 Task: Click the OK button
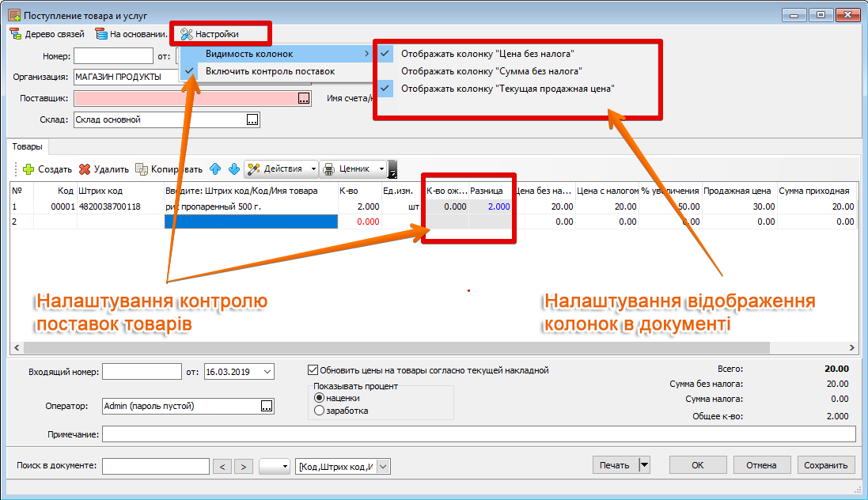(698, 465)
